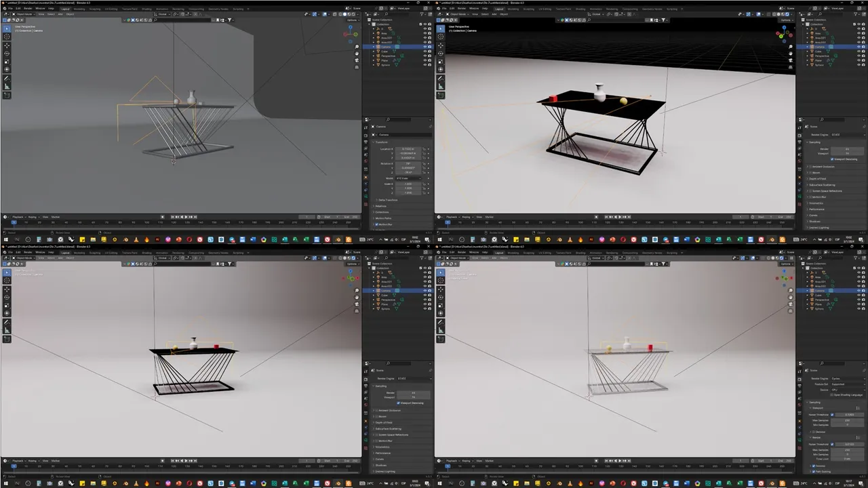Choose Select Box tool in the dark-grid EEVEE window
The height and width of the screenshot is (488, 868).
coord(440,28)
